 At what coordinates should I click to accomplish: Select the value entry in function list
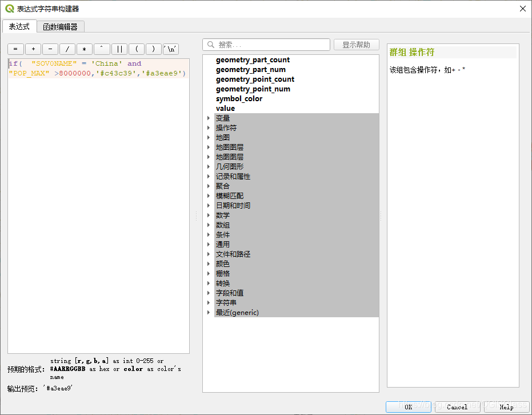(x=225, y=109)
